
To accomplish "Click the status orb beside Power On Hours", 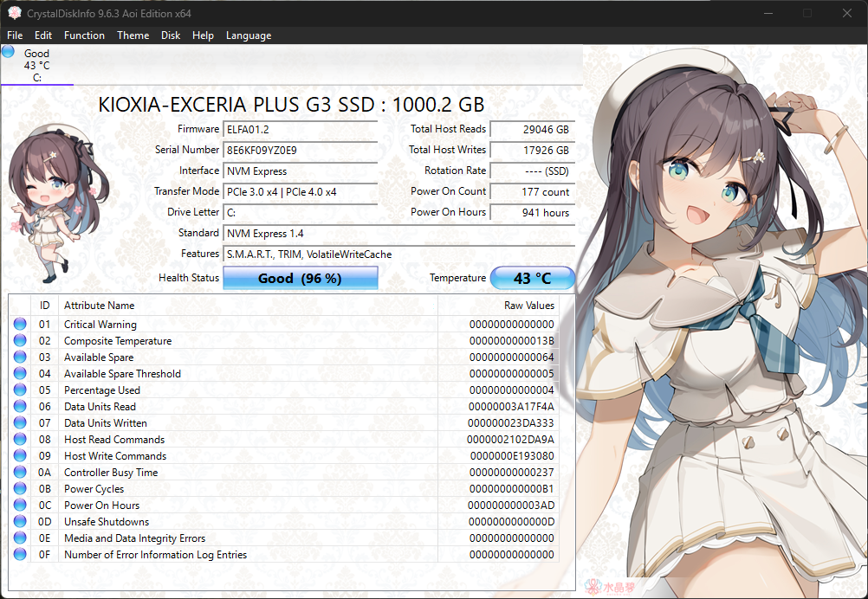I will pyautogui.click(x=20, y=506).
